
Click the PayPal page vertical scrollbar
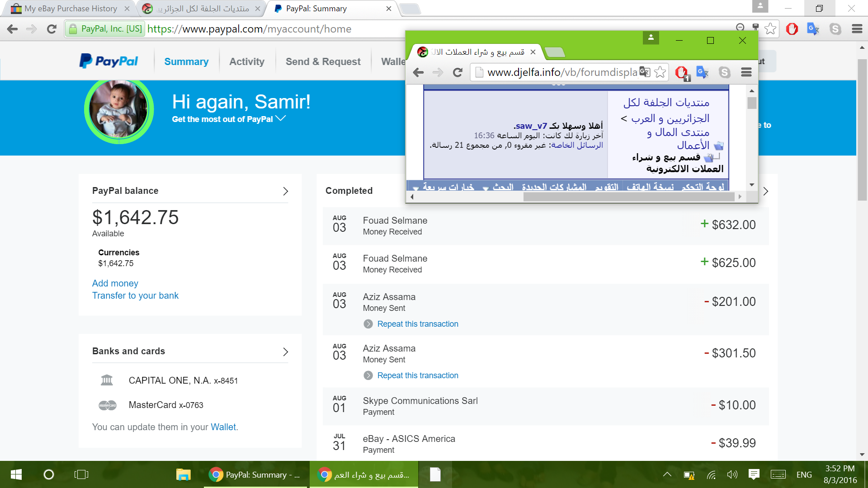point(862,129)
